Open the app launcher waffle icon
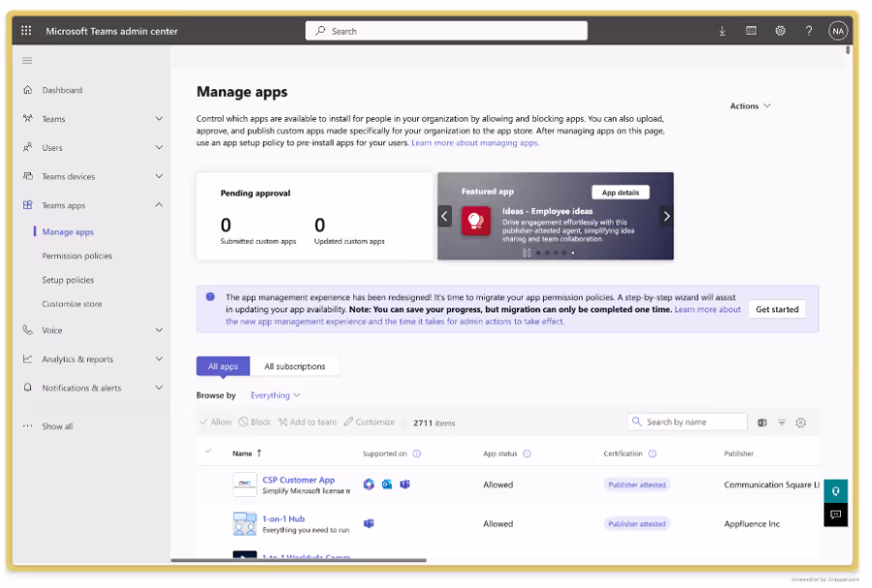The image size is (872, 588). [x=26, y=31]
